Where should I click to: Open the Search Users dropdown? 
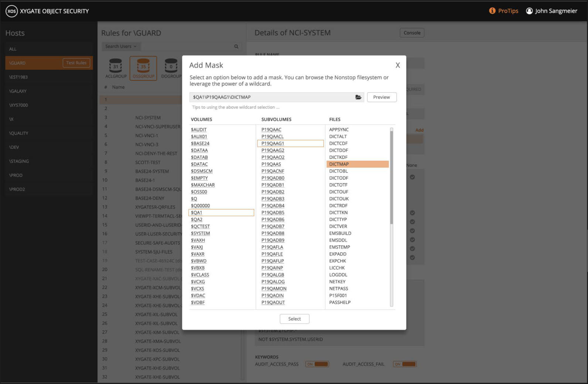[121, 46]
